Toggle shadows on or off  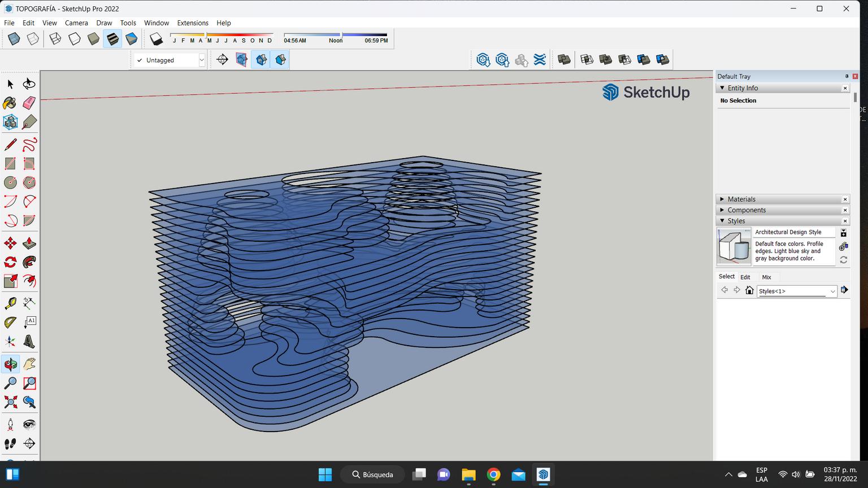[x=156, y=39]
